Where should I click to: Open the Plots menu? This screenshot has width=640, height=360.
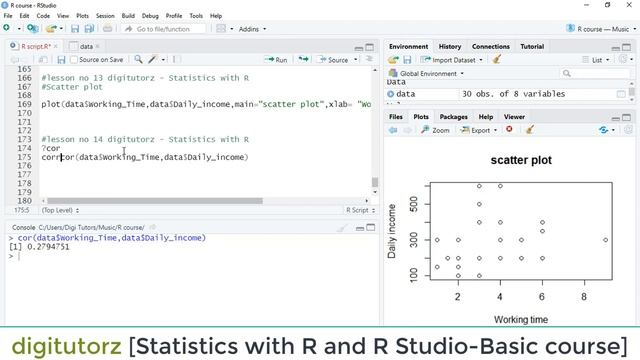click(82, 16)
